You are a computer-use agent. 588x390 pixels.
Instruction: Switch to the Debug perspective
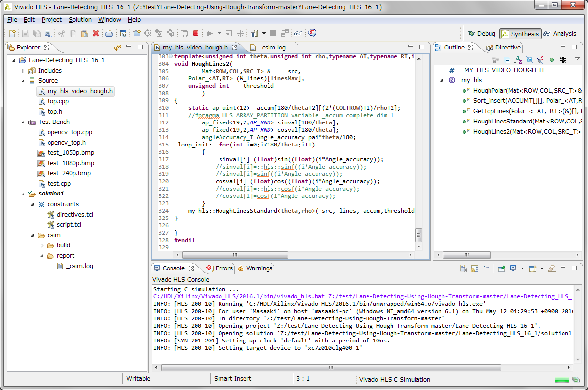pos(482,34)
